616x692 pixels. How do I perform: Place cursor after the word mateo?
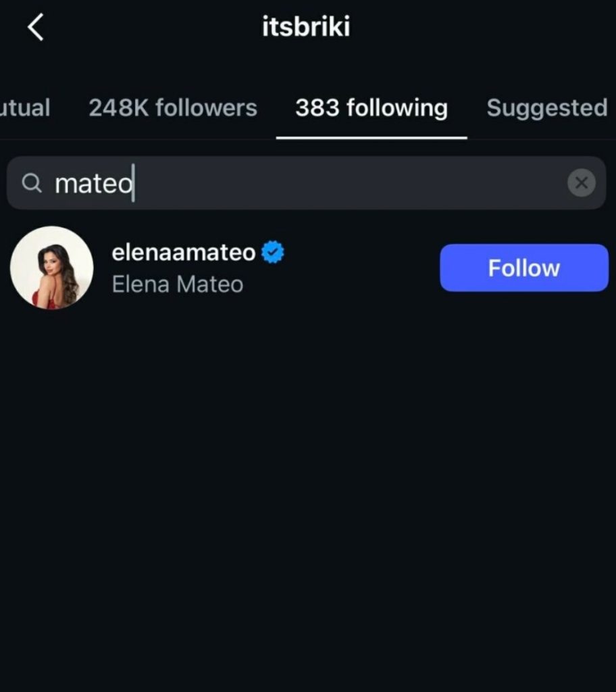click(134, 183)
